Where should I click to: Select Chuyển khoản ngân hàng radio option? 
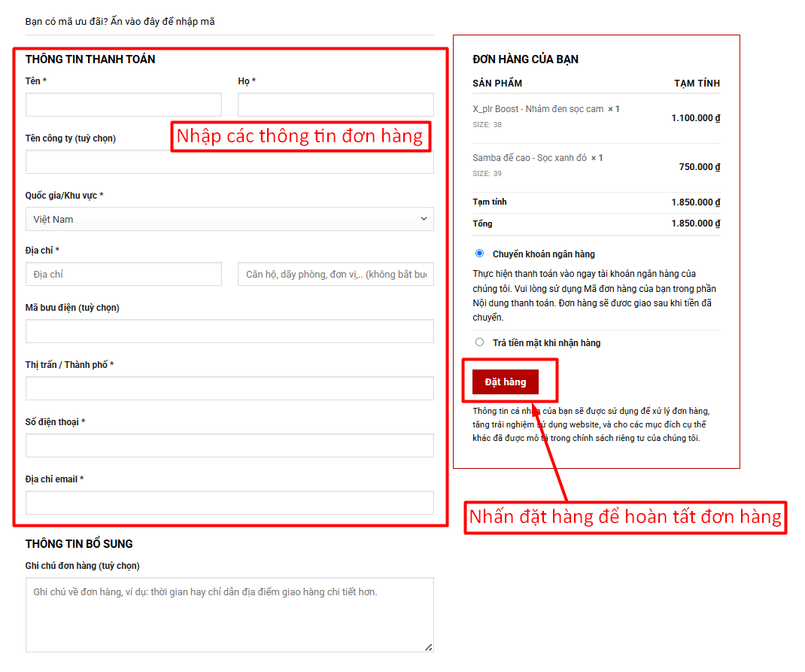click(x=480, y=254)
